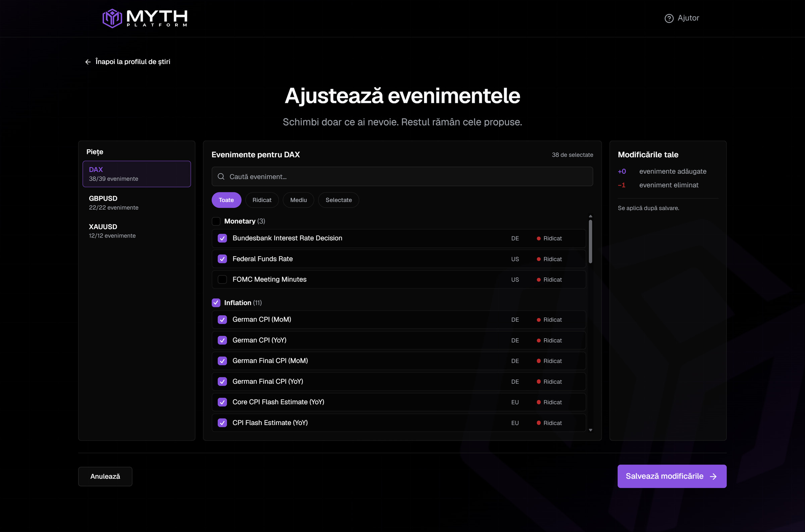Select the Toate filter tab
805x532 pixels.
[226, 200]
